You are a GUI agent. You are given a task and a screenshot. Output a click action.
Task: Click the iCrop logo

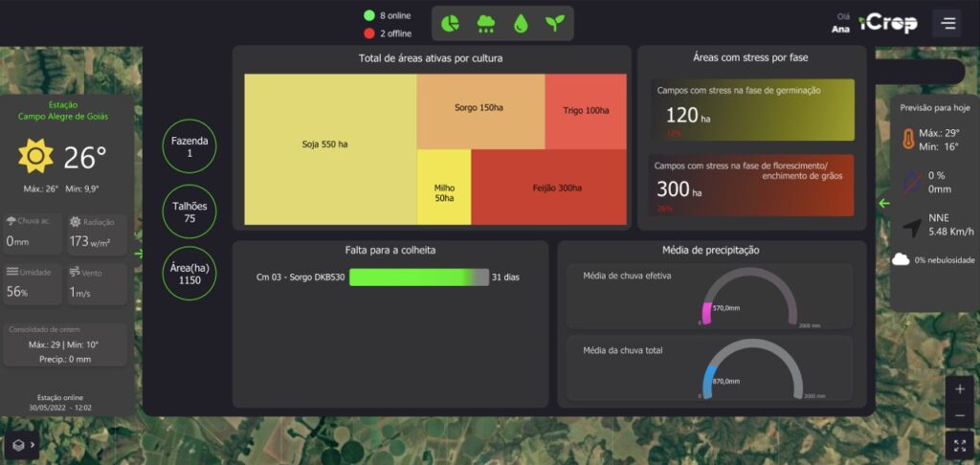[887, 24]
